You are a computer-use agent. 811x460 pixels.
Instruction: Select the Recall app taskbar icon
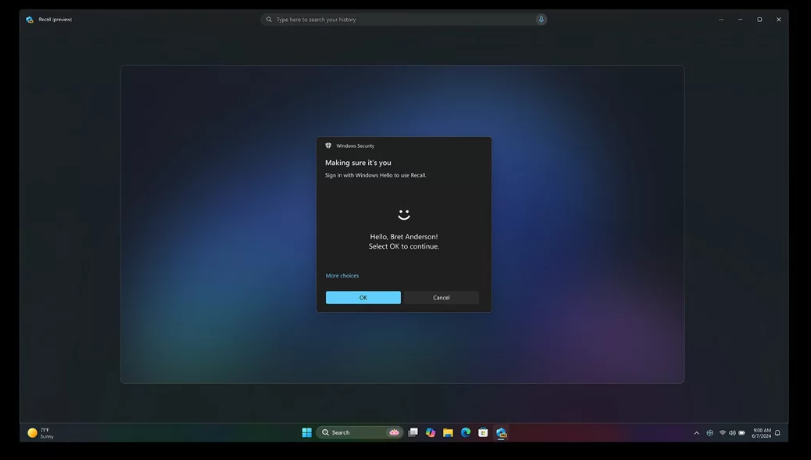click(501, 433)
